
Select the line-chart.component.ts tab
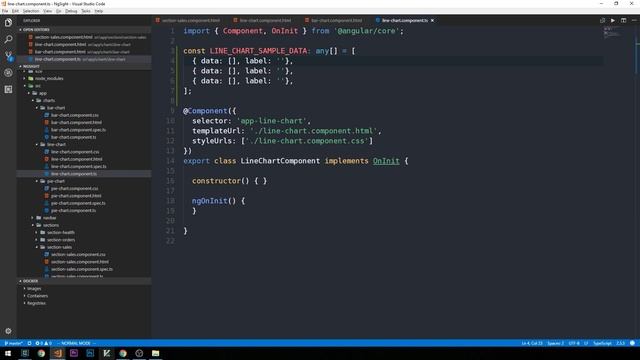(404, 20)
